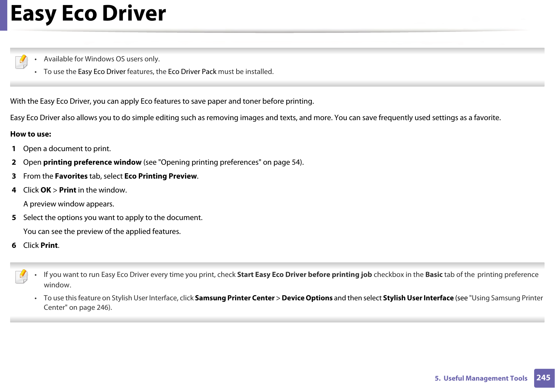
Task: Toggle the Available for Windows OS bullet
Action: click(x=102, y=59)
